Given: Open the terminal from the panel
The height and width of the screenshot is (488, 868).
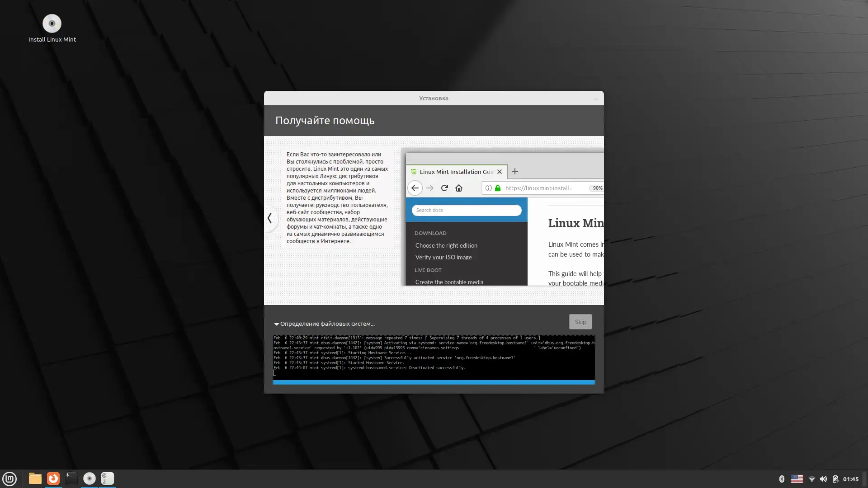Looking at the screenshot, I should point(71,479).
